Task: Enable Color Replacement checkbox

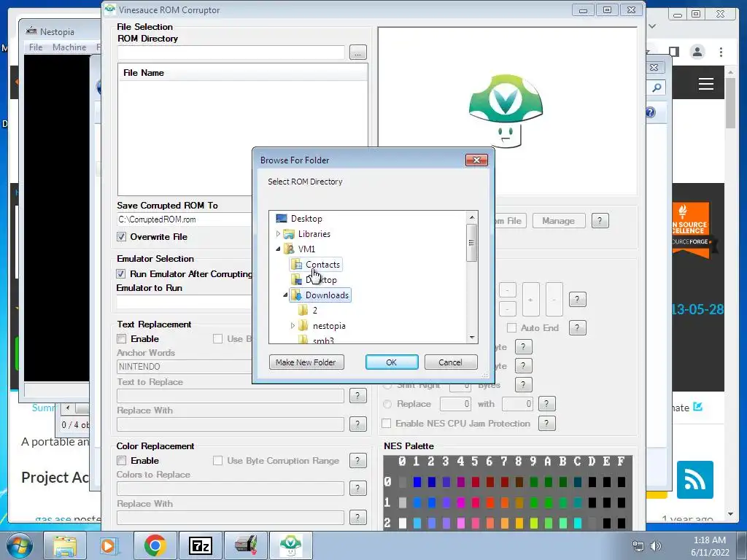Action: [122, 461]
